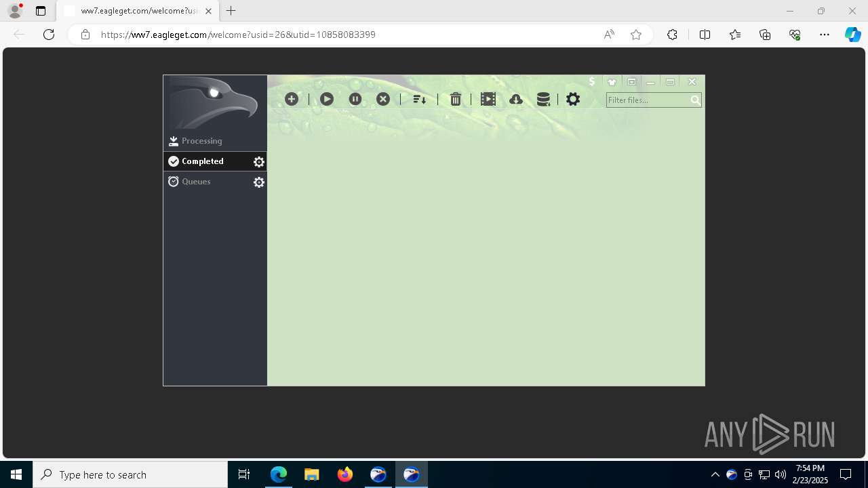This screenshot has width=868, height=488.
Task: Add this page to favorites star
Action: coord(636,35)
